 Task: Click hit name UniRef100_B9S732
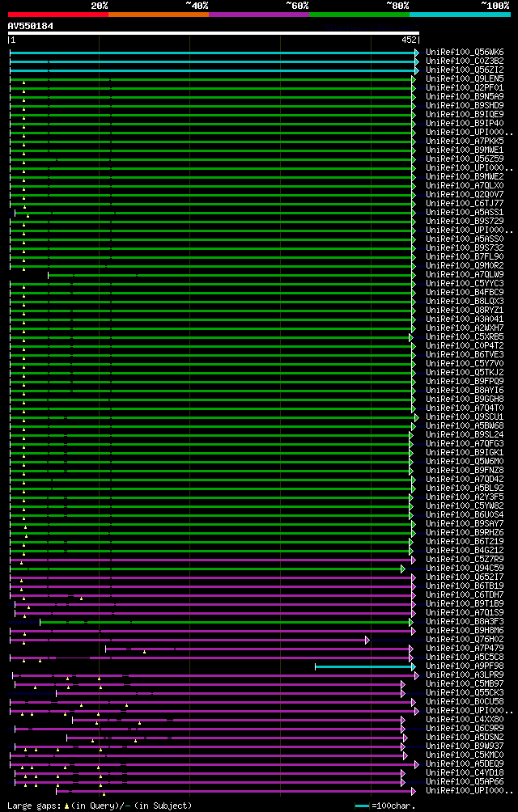click(x=465, y=248)
